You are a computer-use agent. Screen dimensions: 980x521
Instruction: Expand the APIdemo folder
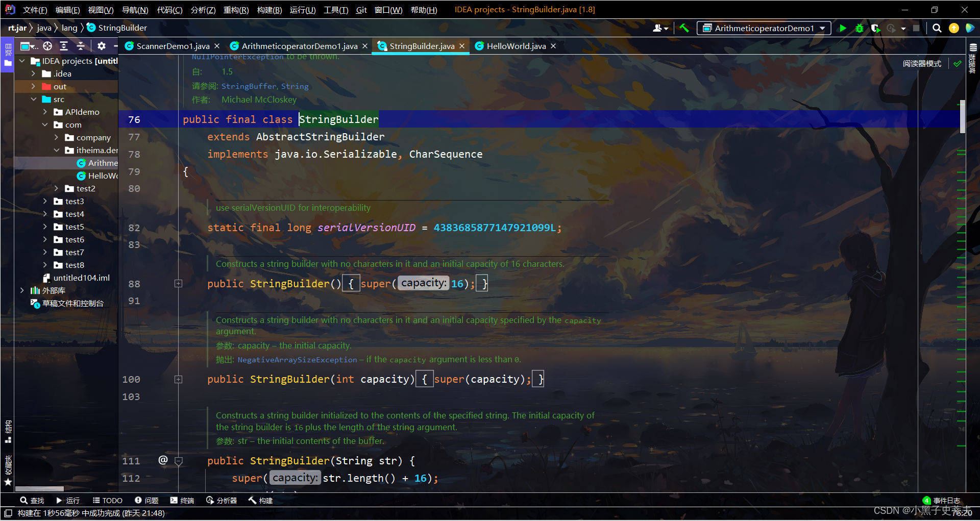pos(45,112)
